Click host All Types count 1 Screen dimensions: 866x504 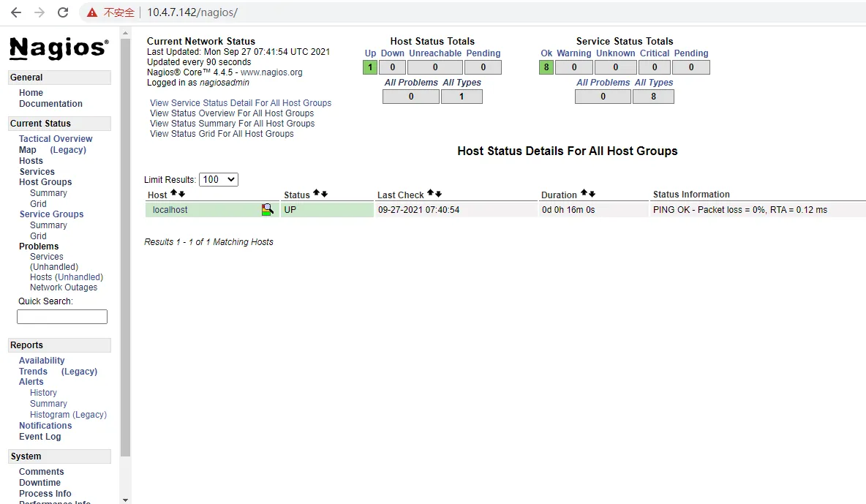pyautogui.click(x=462, y=97)
